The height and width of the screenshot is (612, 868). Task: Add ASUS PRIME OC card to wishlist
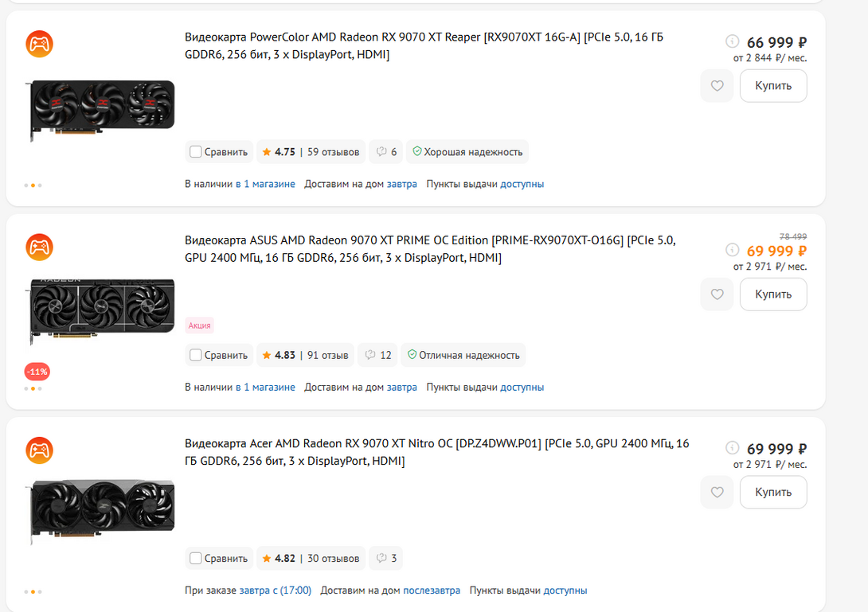click(717, 294)
